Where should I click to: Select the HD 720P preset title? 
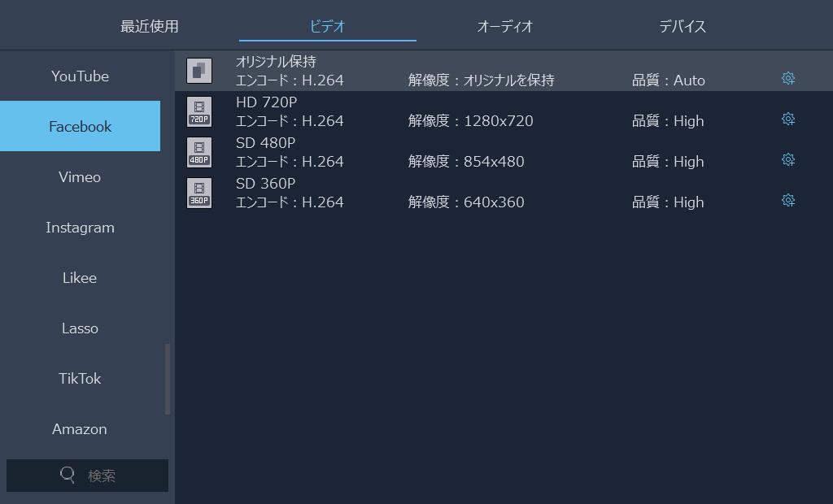click(266, 102)
